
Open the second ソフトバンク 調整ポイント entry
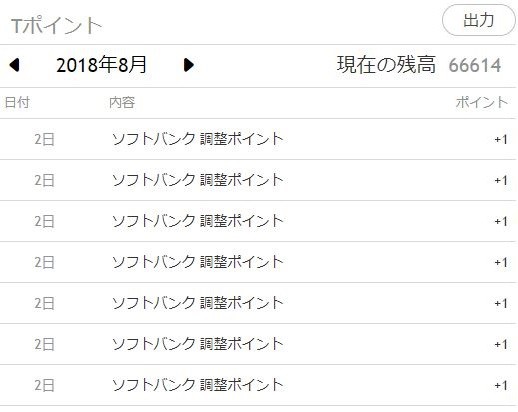tap(258, 180)
